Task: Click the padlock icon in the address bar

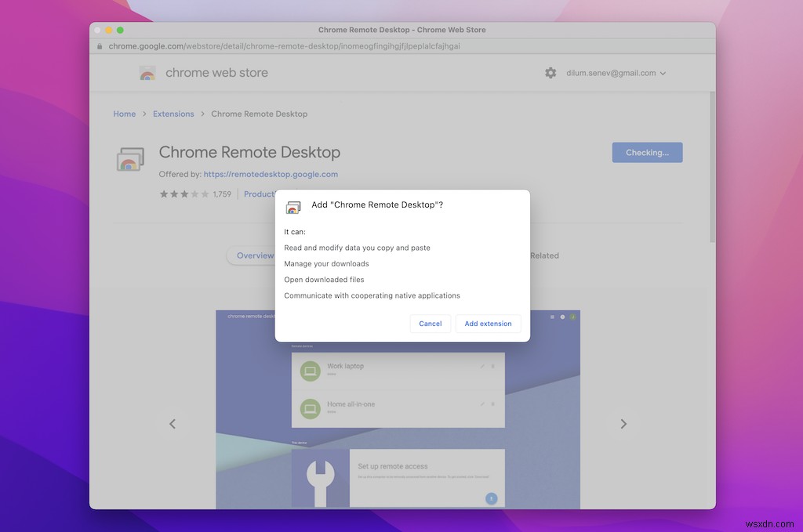Action: coord(99,45)
